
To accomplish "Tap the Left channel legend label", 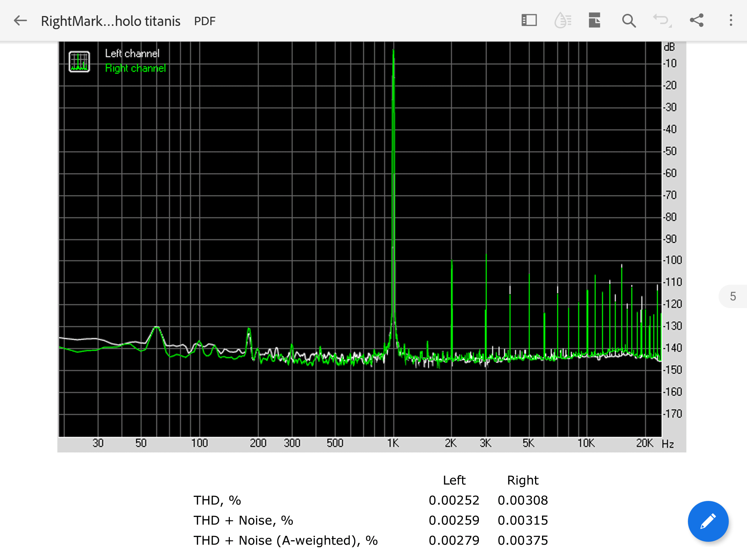I will pyautogui.click(x=132, y=54).
